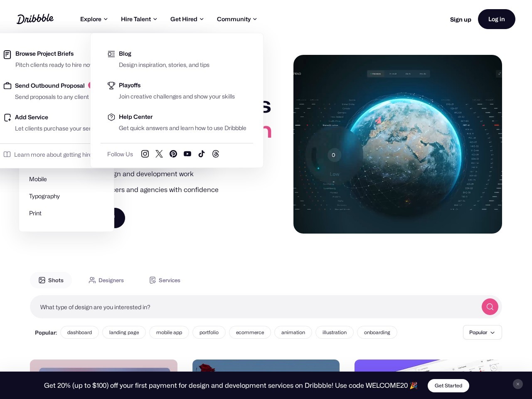Viewport: 532px width, 399px height.
Task: Open Dribbble's TikTok icon
Action: (x=202, y=154)
